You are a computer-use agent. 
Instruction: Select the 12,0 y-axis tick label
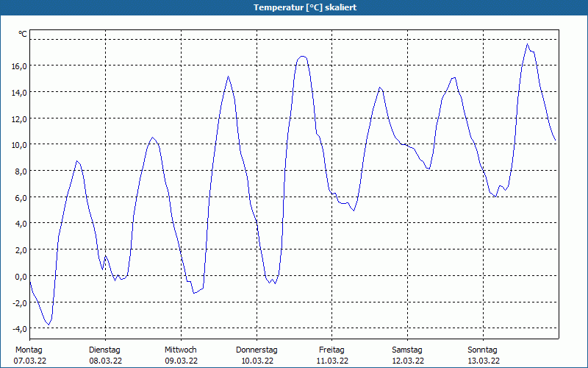[18, 118]
